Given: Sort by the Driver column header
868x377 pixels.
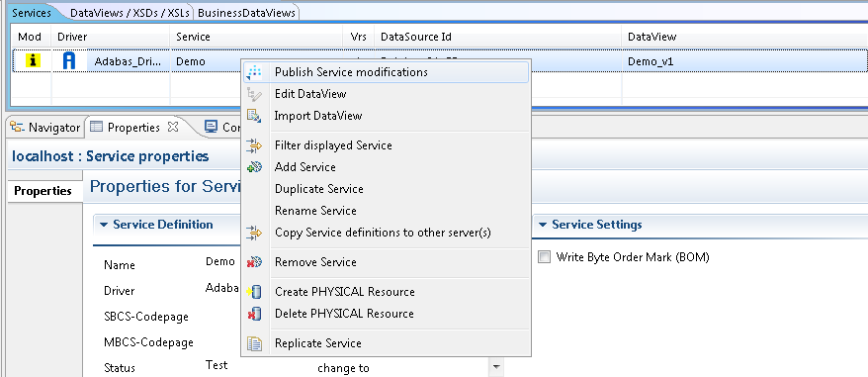Looking at the screenshot, I should coord(111,37).
